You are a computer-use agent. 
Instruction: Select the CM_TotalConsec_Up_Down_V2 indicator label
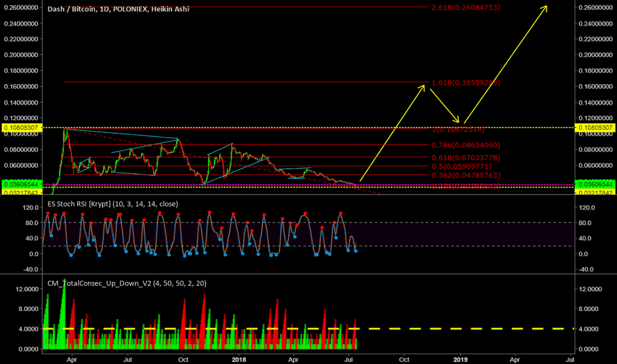126,283
